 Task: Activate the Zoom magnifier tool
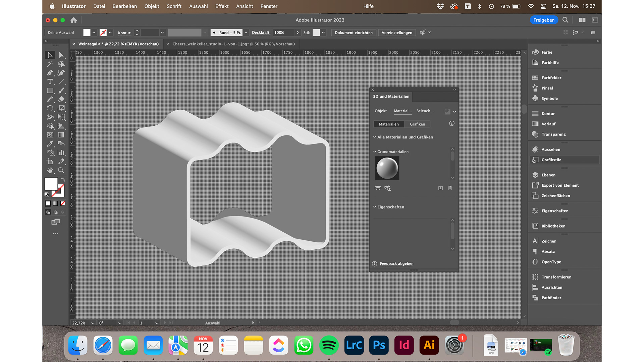[61, 170]
